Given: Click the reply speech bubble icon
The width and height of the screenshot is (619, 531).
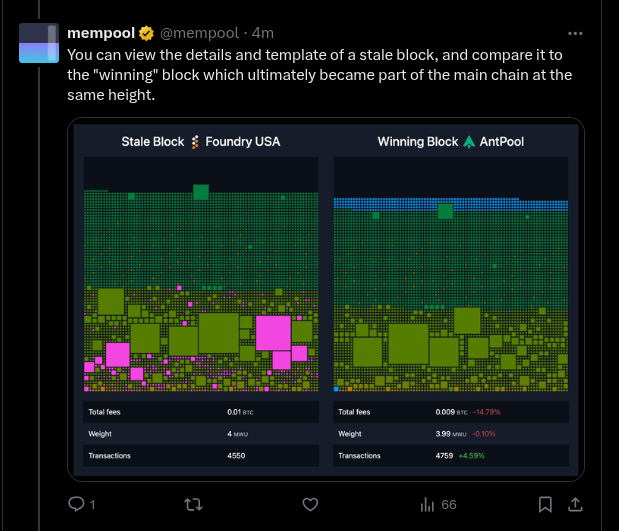Looking at the screenshot, I should tap(76, 504).
